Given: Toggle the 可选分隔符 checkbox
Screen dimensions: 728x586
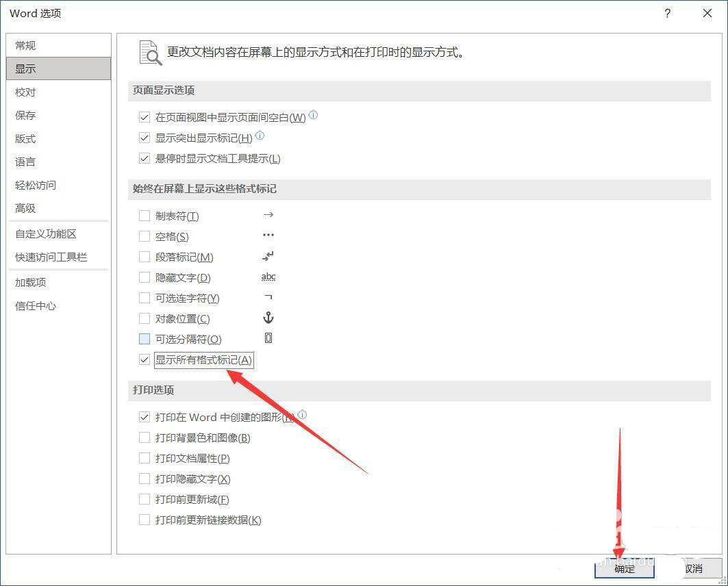Looking at the screenshot, I should point(144,339).
